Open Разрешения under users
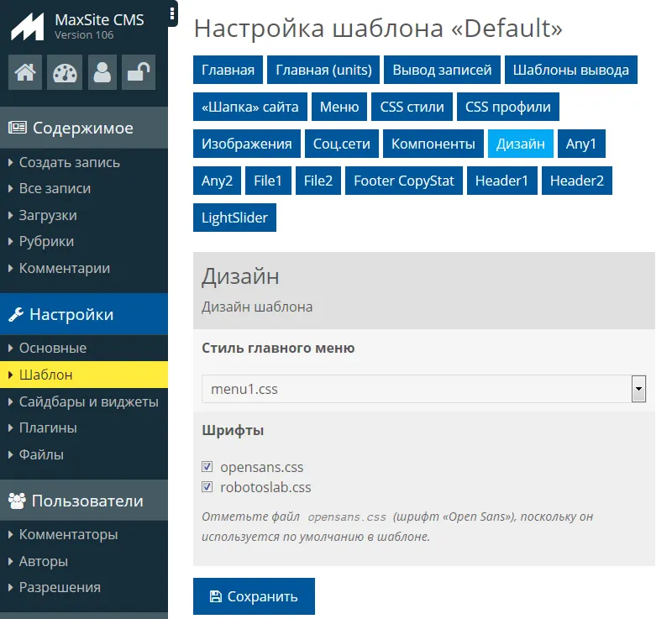Image resolution: width=672 pixels, height=619 pixels. pyautogui.click(x=60, y=587)
